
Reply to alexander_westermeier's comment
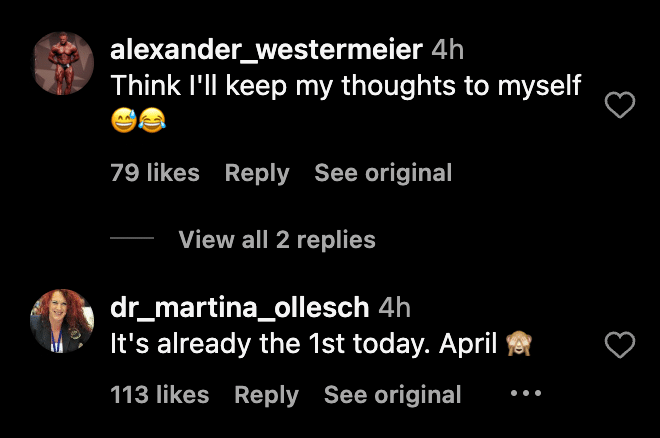(x=257, y=173)
